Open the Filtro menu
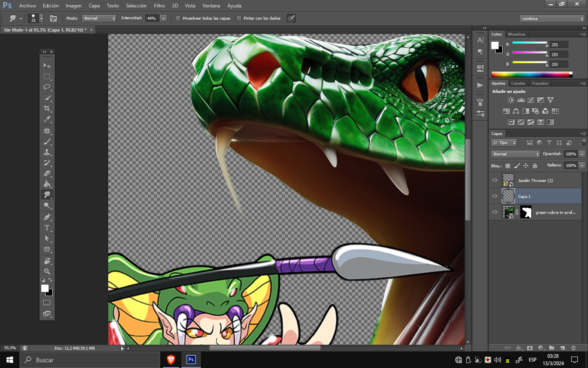The image size is (588, 368). pos(159,6)
